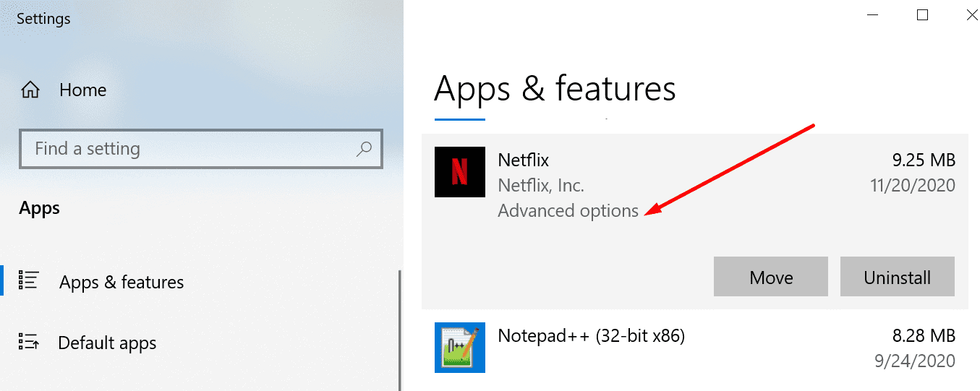Click the 11/20/2020 install date

tap(913, 185)
